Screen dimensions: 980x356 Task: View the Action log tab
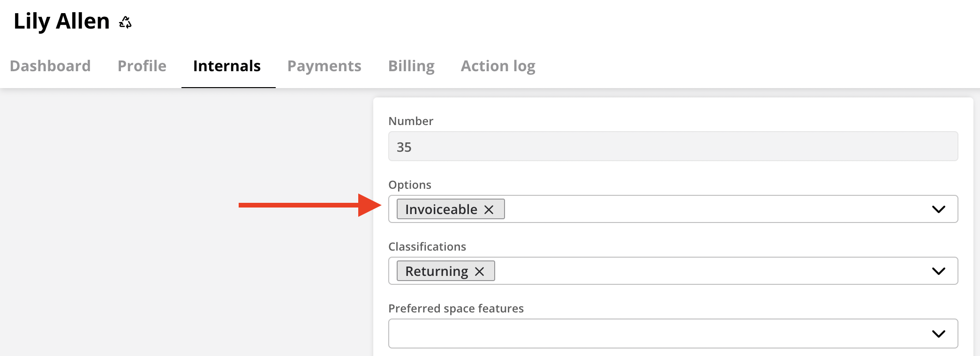[x=498, y=66]
